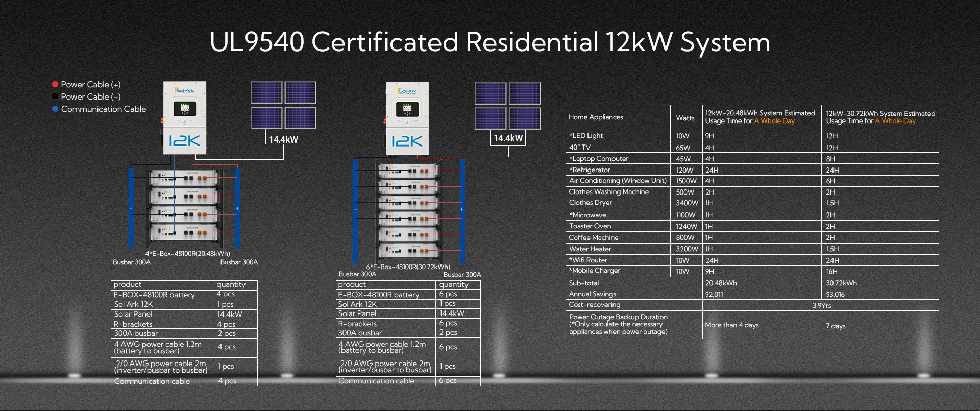Click the title 'UL9540 Certificated Residential 12kW System'

click(490, 42)
